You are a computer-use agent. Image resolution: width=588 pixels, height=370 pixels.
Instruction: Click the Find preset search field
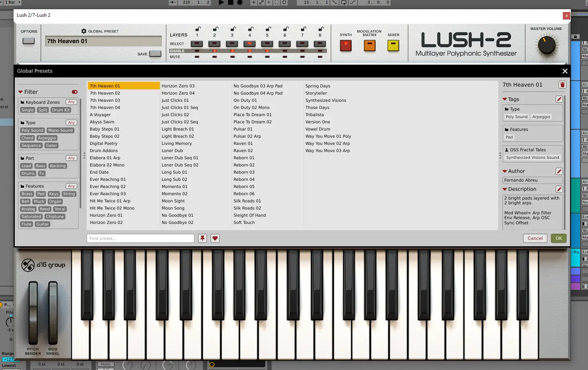(x=140, y=238)
